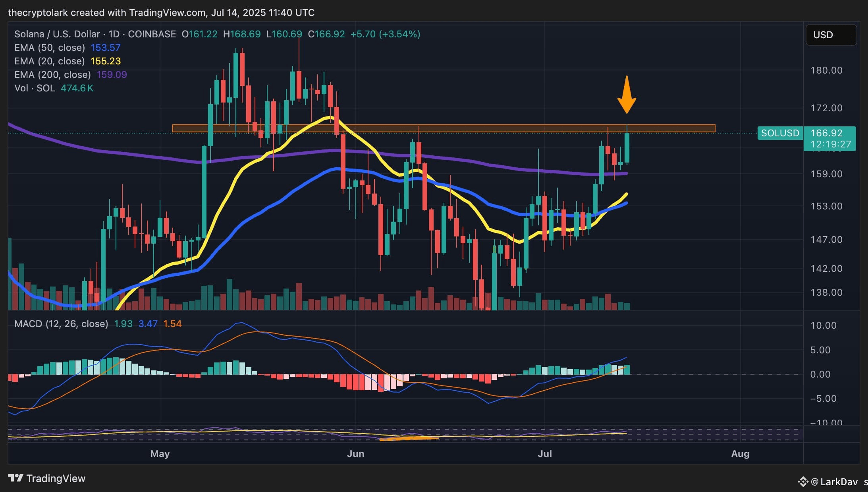Click the EMA (200, close) indicator legend
The height and width of the screenshot is (492, 868).
click(52, 75)
